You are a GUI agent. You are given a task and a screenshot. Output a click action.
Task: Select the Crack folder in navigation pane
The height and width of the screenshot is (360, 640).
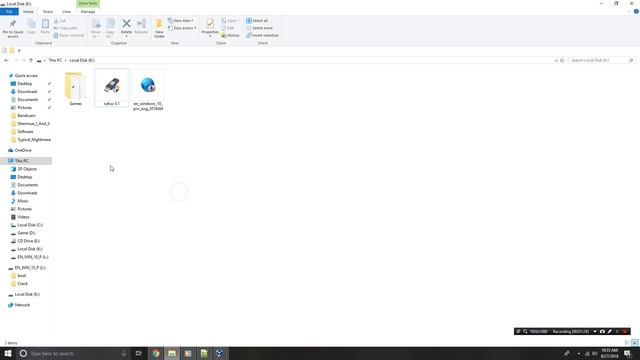pyautogui.click(x=22, y=284)
